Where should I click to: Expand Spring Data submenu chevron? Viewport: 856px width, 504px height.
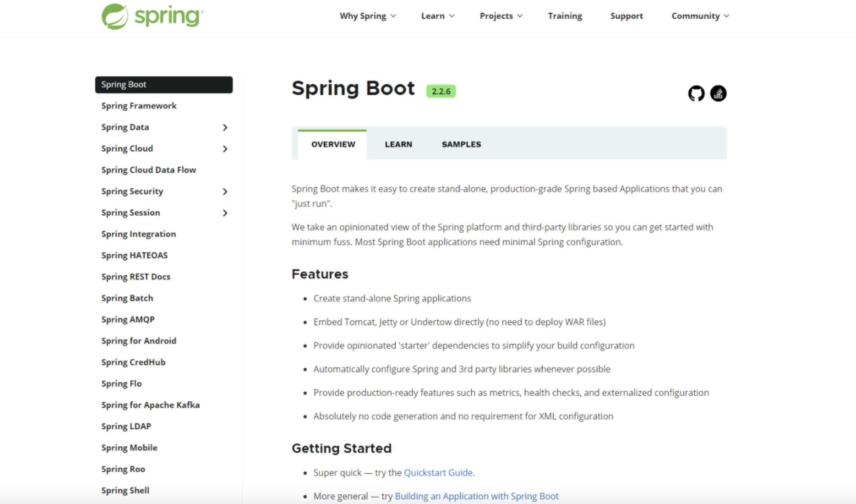225,128
